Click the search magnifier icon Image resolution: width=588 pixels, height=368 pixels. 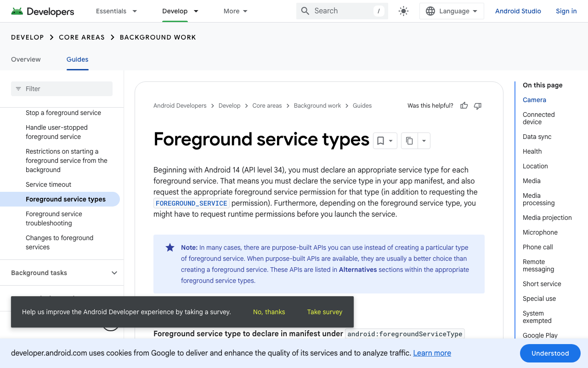[305, 11]
